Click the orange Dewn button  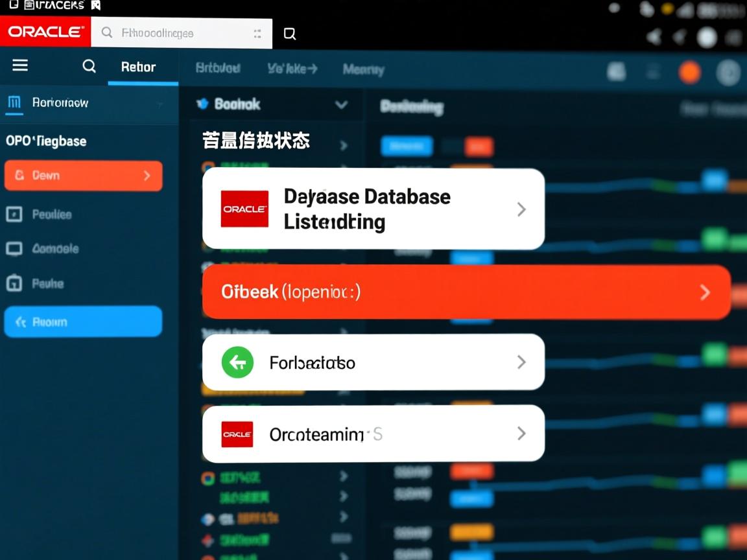tap(83, 175)
